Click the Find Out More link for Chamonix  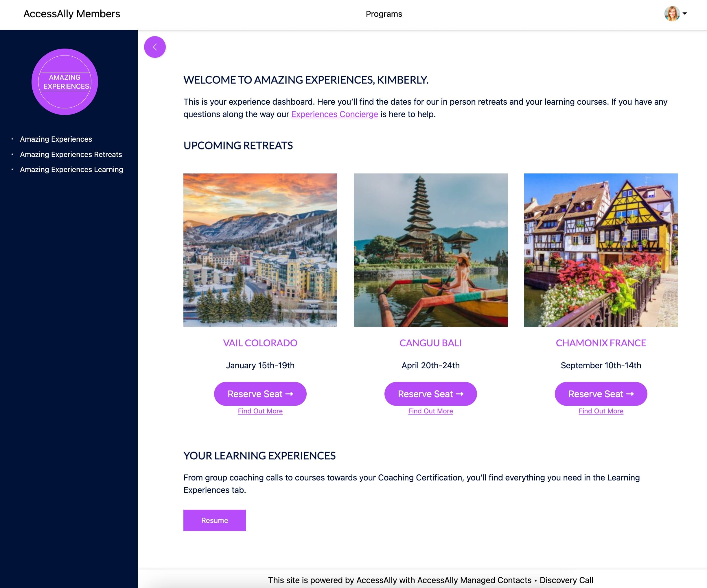point(601,411)
